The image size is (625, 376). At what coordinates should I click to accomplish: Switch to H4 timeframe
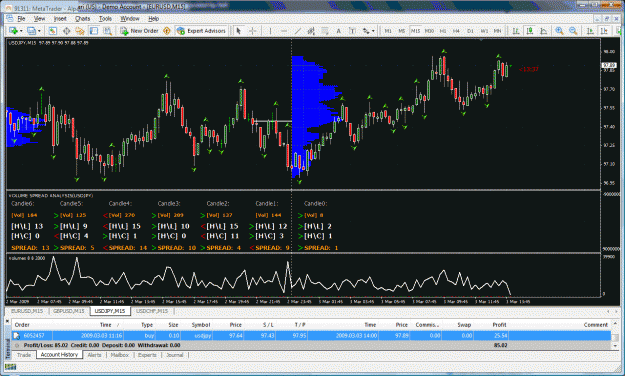tap(456, 31)
